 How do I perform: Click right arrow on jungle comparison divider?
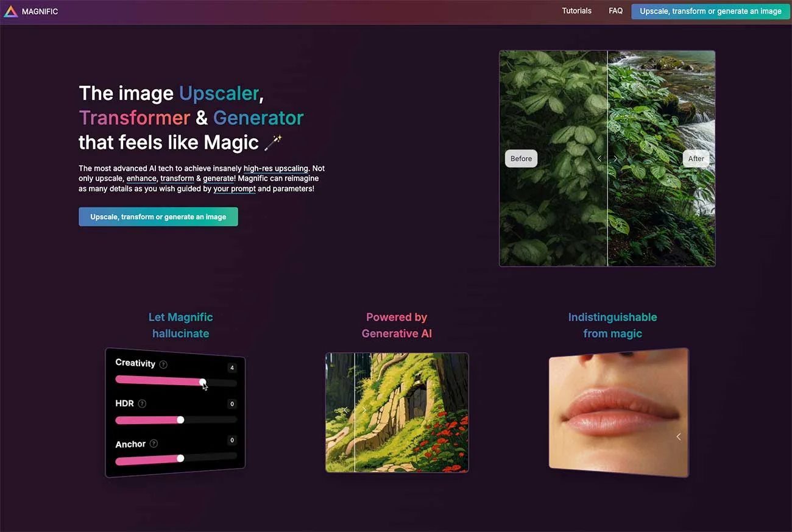(615, 158)
